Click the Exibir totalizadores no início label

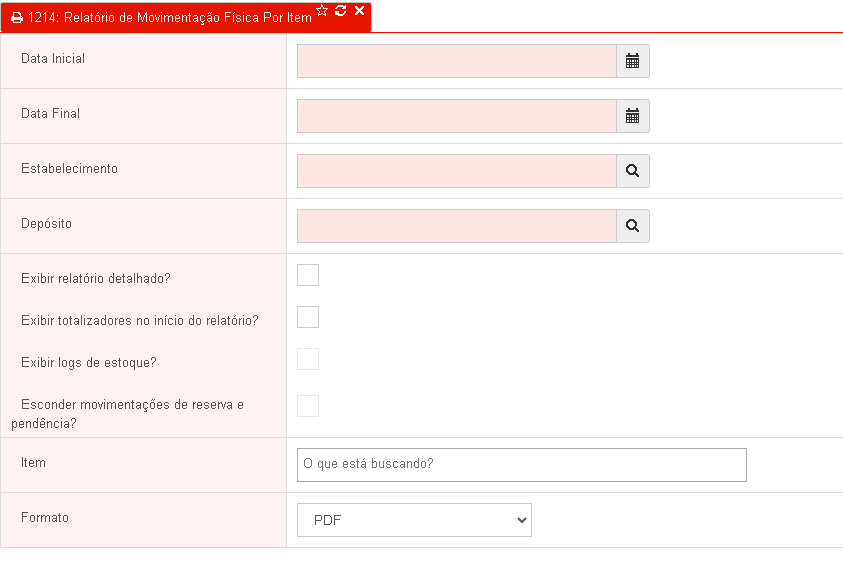click(x=140, y=321)
